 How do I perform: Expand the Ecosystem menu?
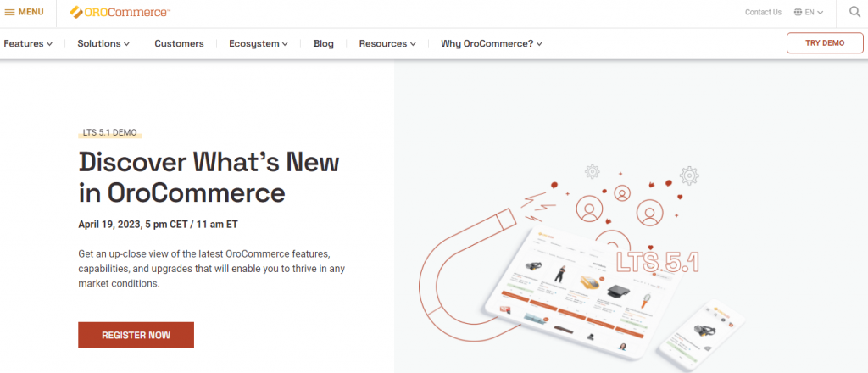259,44
